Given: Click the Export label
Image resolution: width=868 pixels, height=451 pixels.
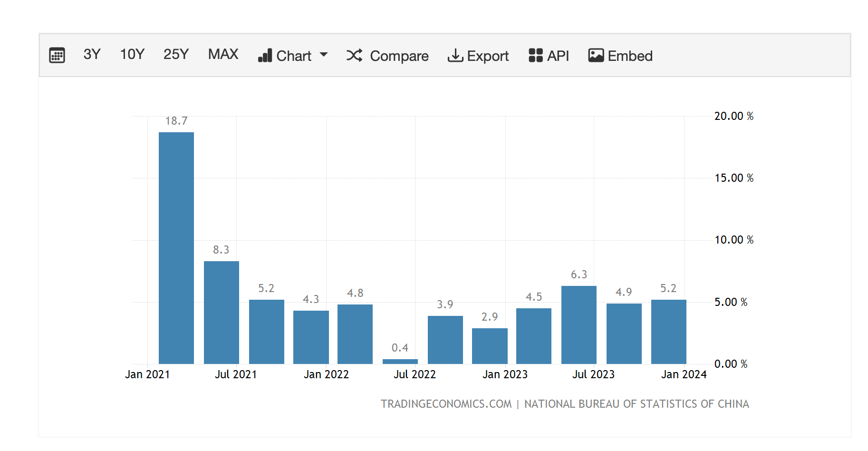Looking at the screenshot, I should coord(488,56).
